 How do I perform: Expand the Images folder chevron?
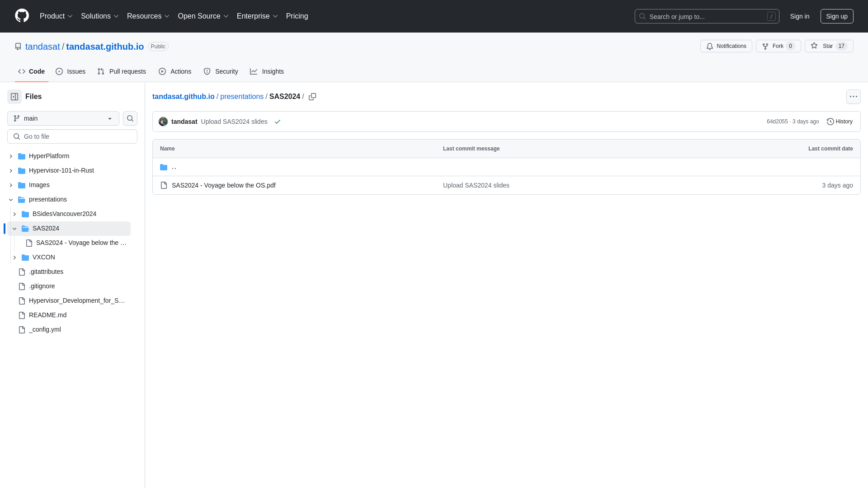[11, 185]
